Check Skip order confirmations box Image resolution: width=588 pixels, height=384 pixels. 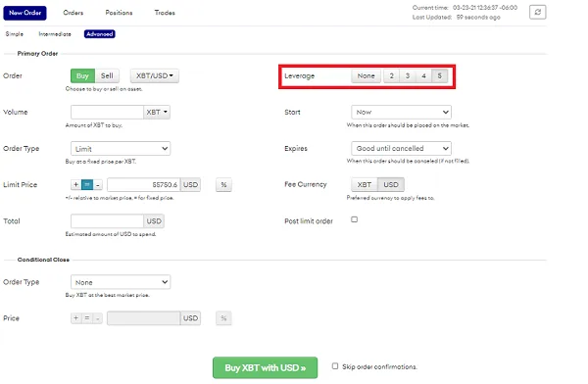(x=335, y=366)
